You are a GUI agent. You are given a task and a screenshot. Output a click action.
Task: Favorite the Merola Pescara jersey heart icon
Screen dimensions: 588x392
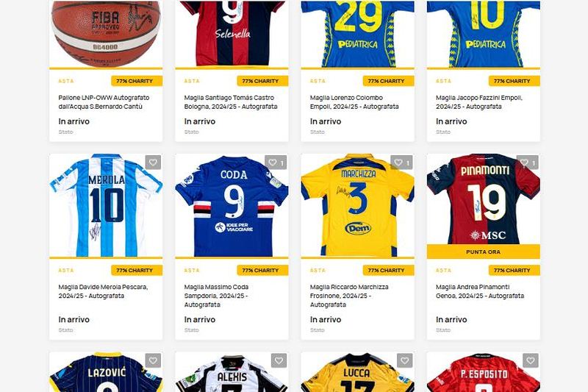pyautogui.click(x=153, y=163)
